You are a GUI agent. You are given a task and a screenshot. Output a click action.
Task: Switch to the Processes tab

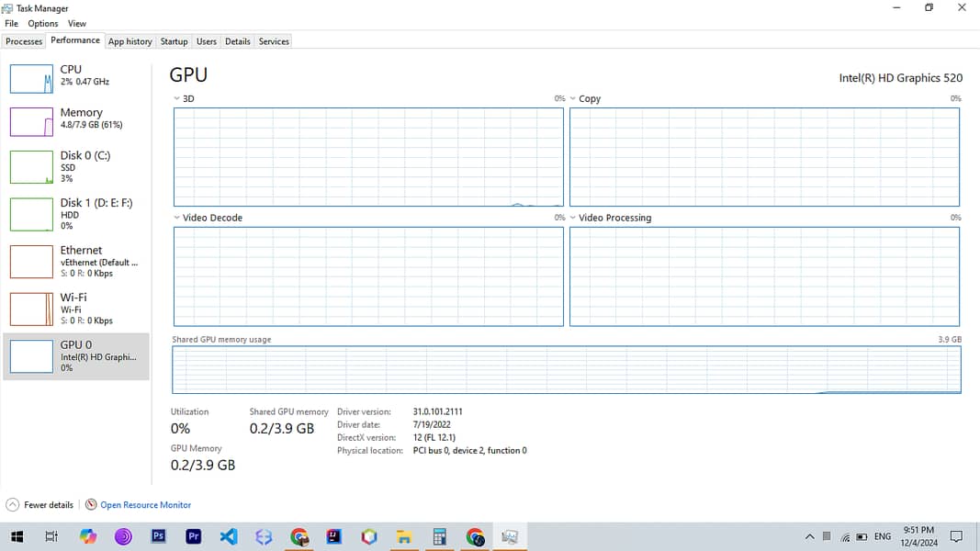point(24,41)
